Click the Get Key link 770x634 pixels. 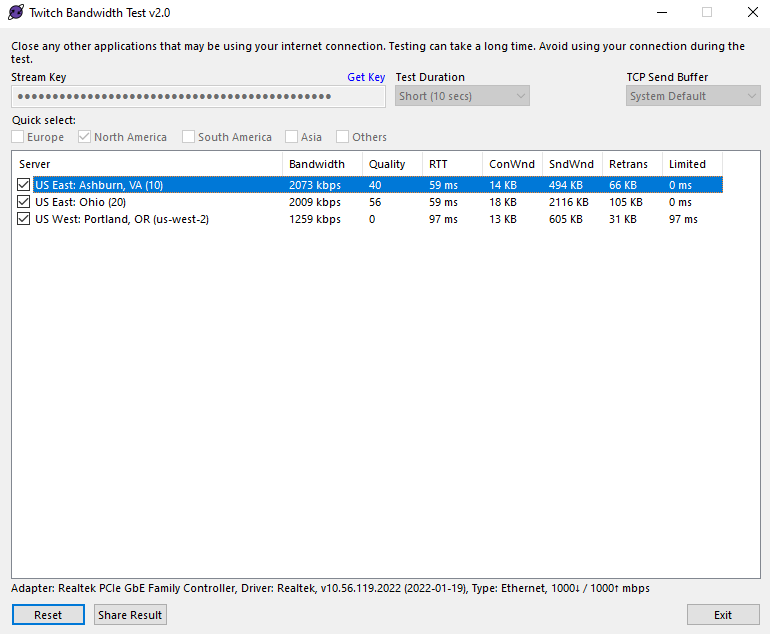pos(366,77)
